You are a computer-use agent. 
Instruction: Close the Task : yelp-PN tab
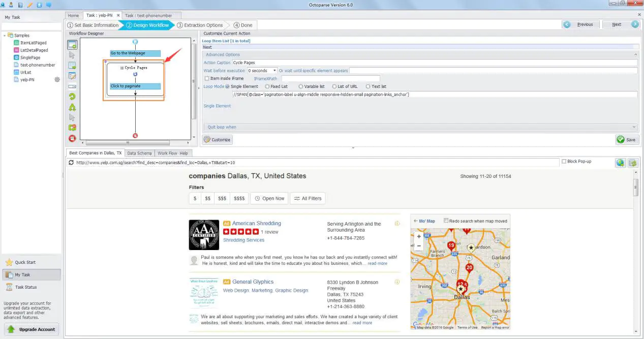point(117,15)
